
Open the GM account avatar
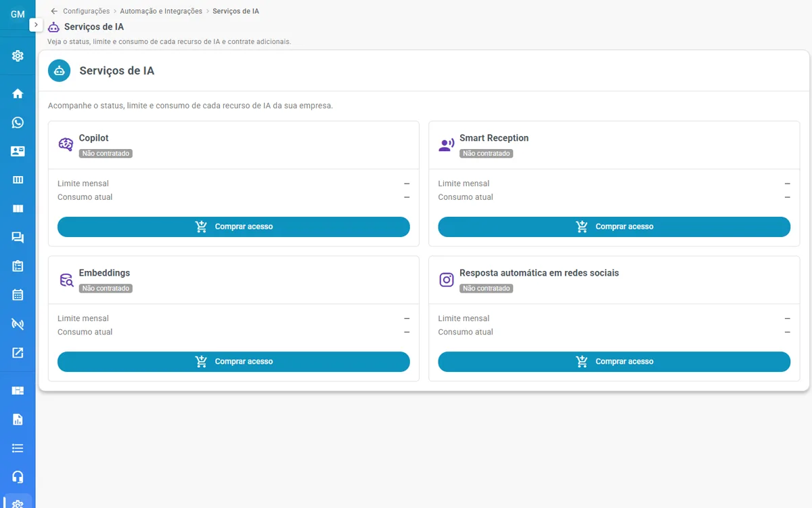(18, 14)
